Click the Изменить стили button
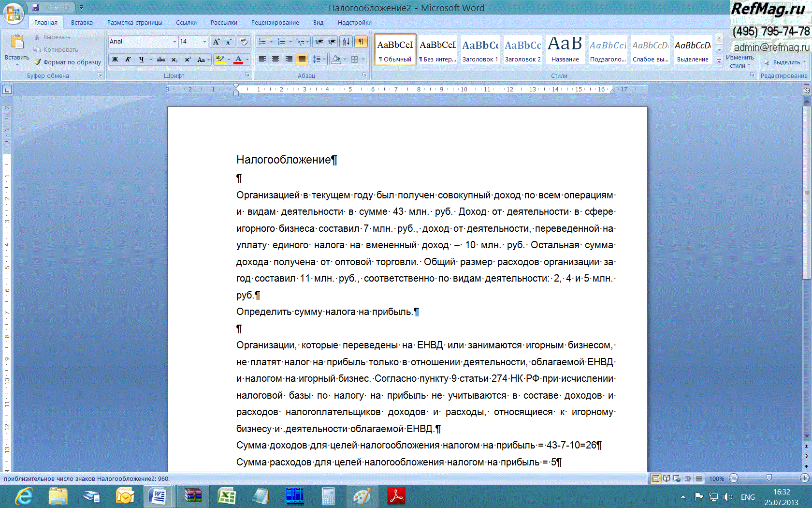 739,60
